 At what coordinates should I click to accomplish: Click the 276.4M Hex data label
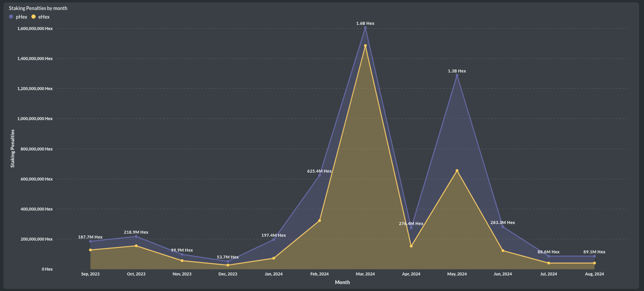[411, 224]
